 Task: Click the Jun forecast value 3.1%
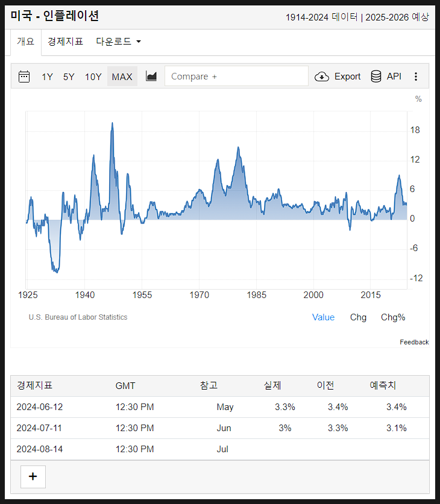(396, 428)
